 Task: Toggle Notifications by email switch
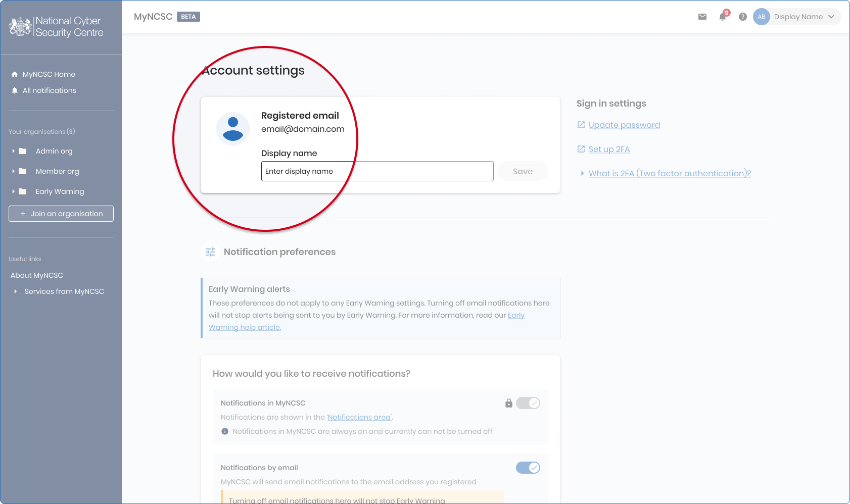[528, 468]
